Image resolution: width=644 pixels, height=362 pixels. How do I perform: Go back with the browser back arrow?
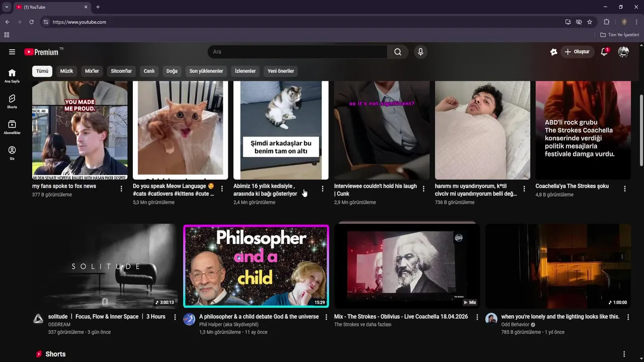7,22
